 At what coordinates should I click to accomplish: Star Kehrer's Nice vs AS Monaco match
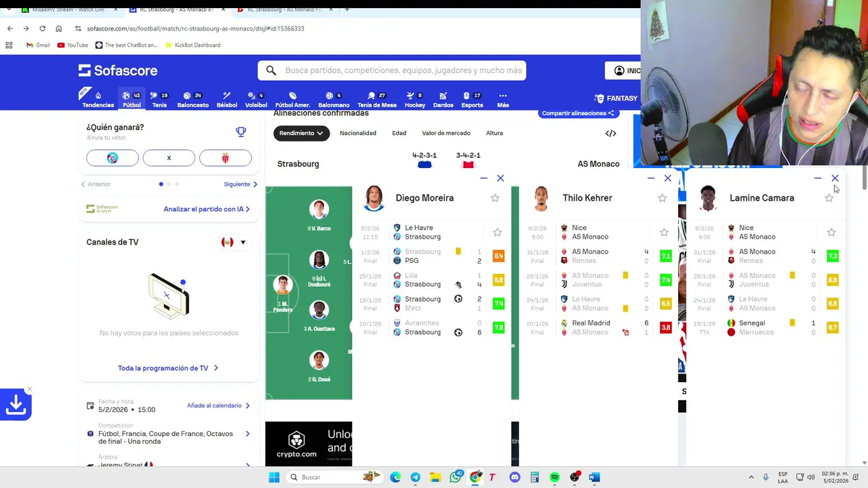[664, 232]
